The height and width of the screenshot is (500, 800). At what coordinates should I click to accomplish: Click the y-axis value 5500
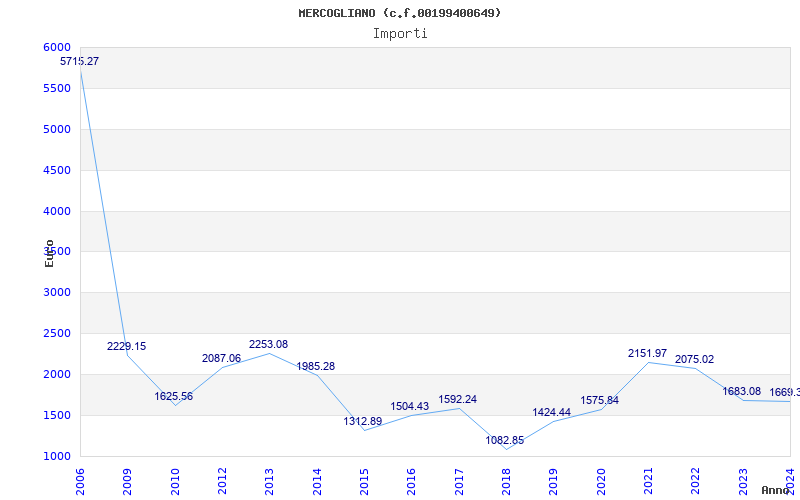point(57,88)
